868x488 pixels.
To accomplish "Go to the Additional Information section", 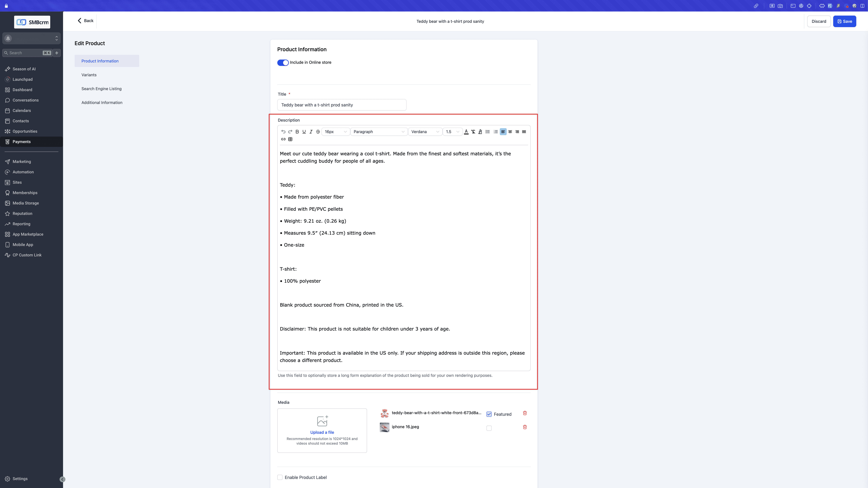I will pyautogui.click(x=102, y=102).
